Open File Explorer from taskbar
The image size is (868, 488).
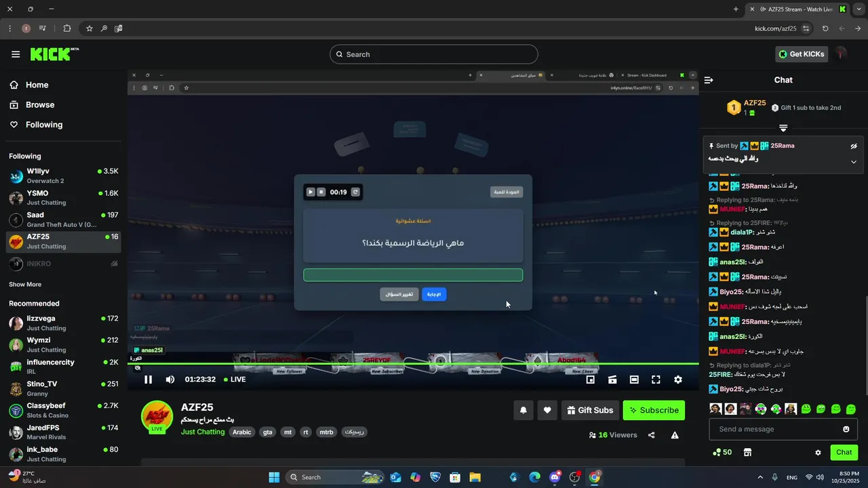point(475,477)
